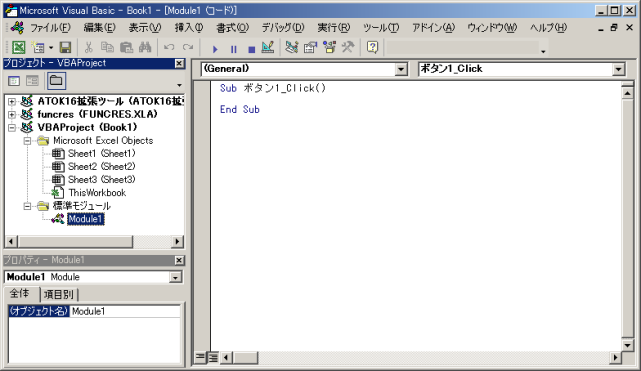Viewport: 641px width, 371px height.
Task: Click the Help question mark icon
Action: [372, 48]
